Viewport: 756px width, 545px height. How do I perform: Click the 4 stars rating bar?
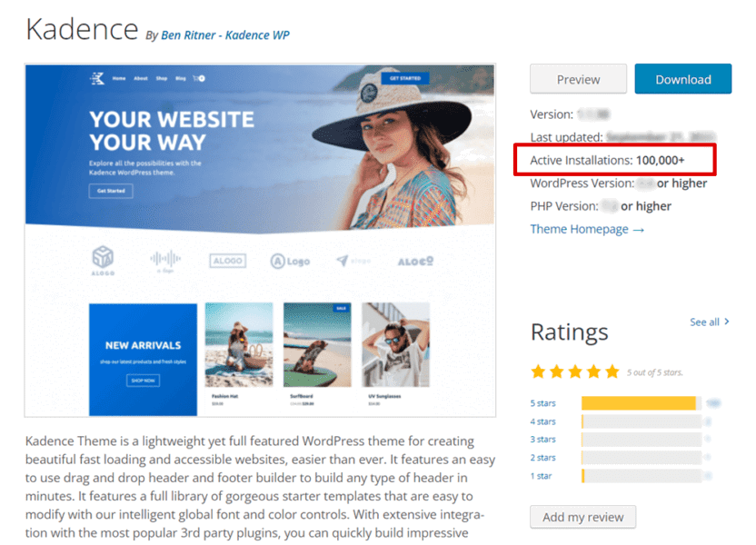click(x=642, y=421)
